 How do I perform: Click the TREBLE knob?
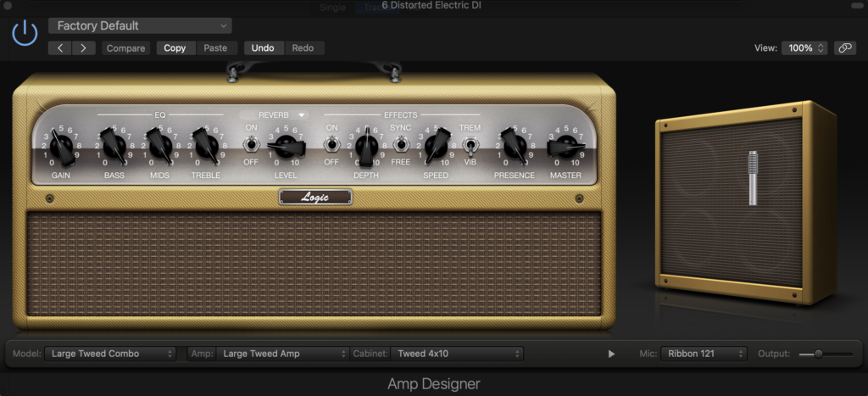pos(206,147)
